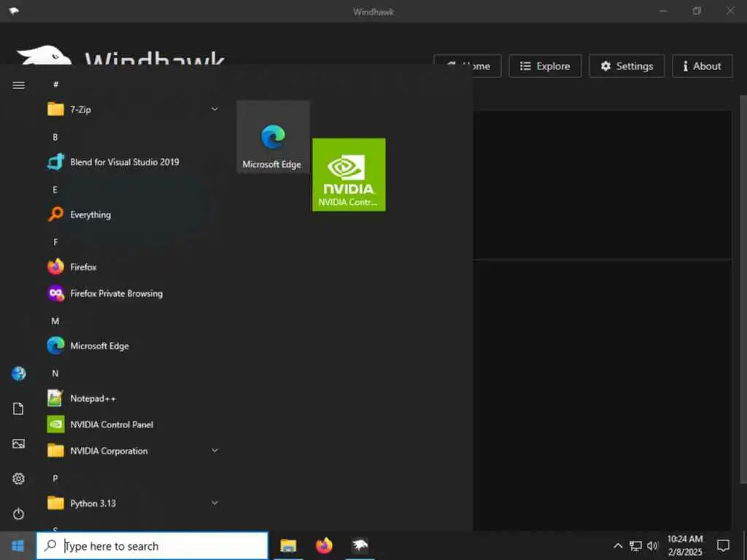Expand the 7-Zip folder chevron
This screenshot has width=747, height=560.
coord(215,109)
